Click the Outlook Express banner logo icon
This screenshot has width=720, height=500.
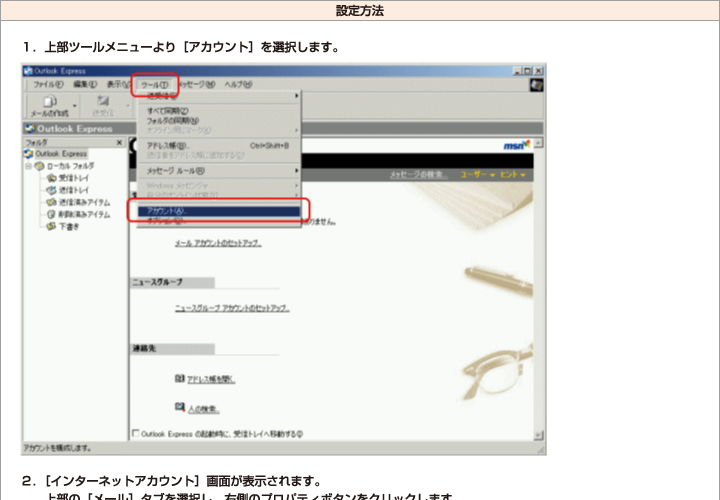click(x=30, y=129)
